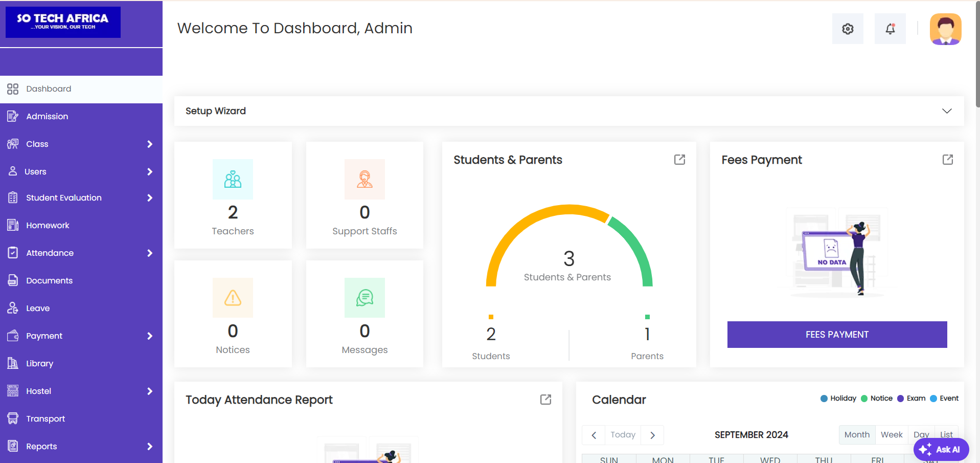Expand the Payment sidebar submenu
Screen dimensions: 980x463
tap(149, 336)
